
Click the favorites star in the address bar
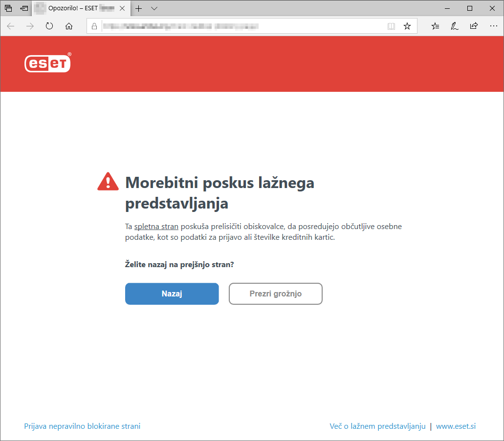[x=407, y=26]
